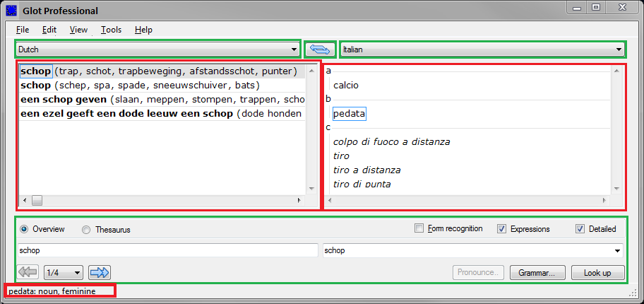Select entry 'een schop geven'

(x=162, y=100)
